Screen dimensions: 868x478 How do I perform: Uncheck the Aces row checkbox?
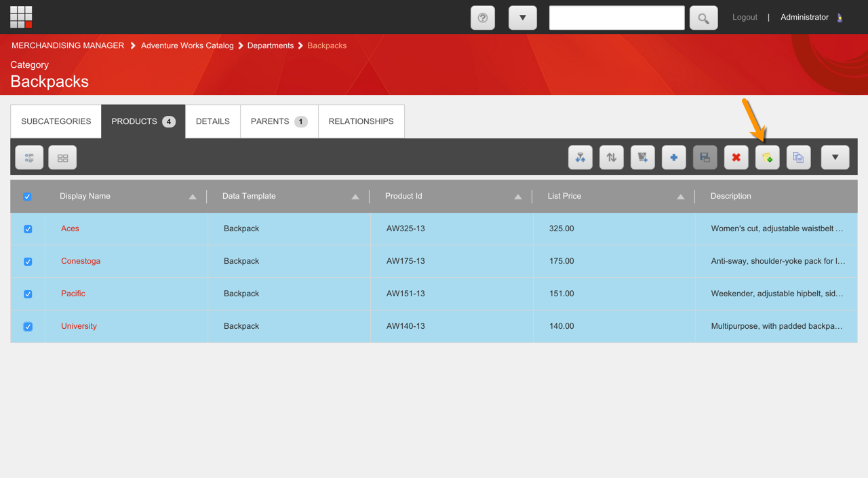[28, 229]
